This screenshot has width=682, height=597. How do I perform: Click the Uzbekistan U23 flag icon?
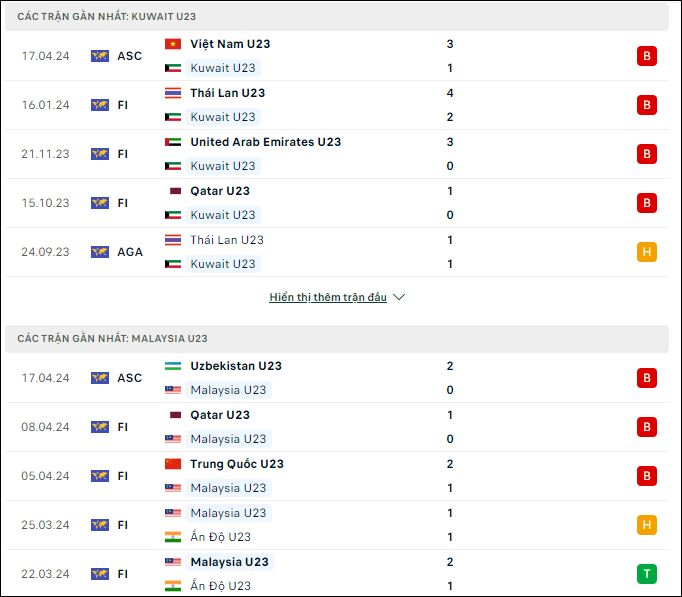pyautogui.click(x=173, y=366)
